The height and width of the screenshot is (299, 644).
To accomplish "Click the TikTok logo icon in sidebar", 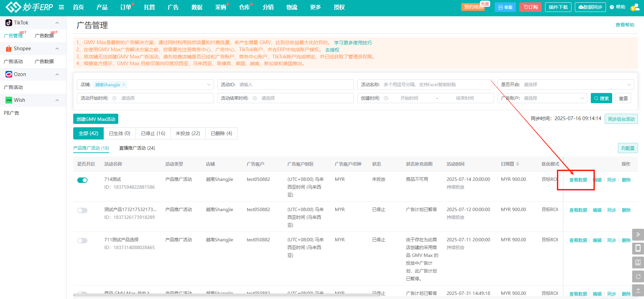I will [x=9, y=23].
